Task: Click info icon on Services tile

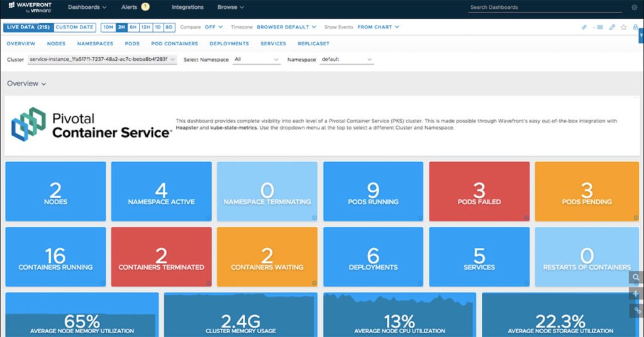Action: [x=526, y=283]
